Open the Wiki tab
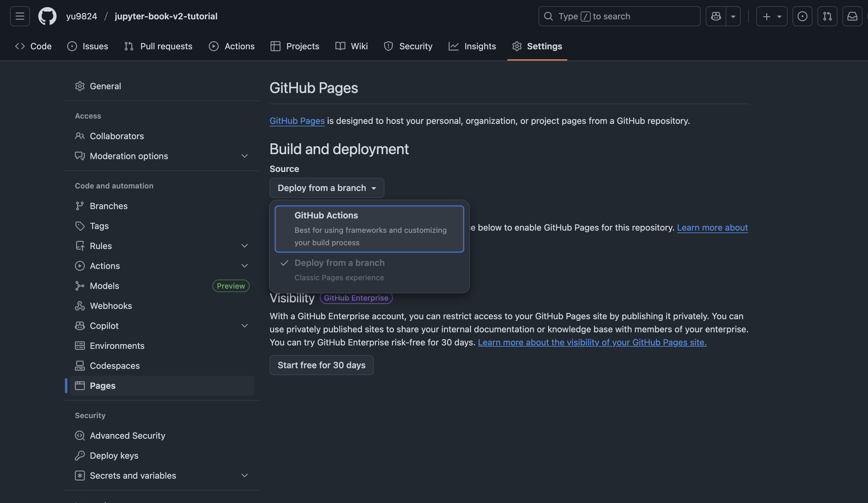The height and width of the screenshot is (503, 868). coord(351,46)
